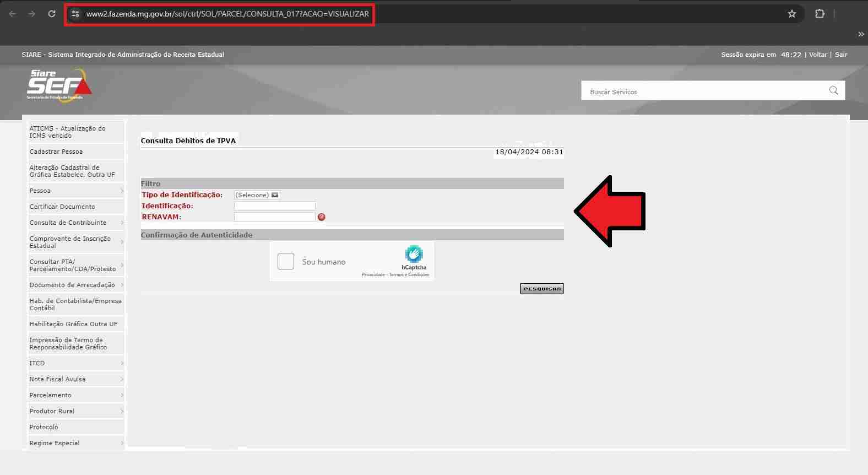Focus the Buscar Serviços search box
The image size is (868, 475).
point(705,91)
